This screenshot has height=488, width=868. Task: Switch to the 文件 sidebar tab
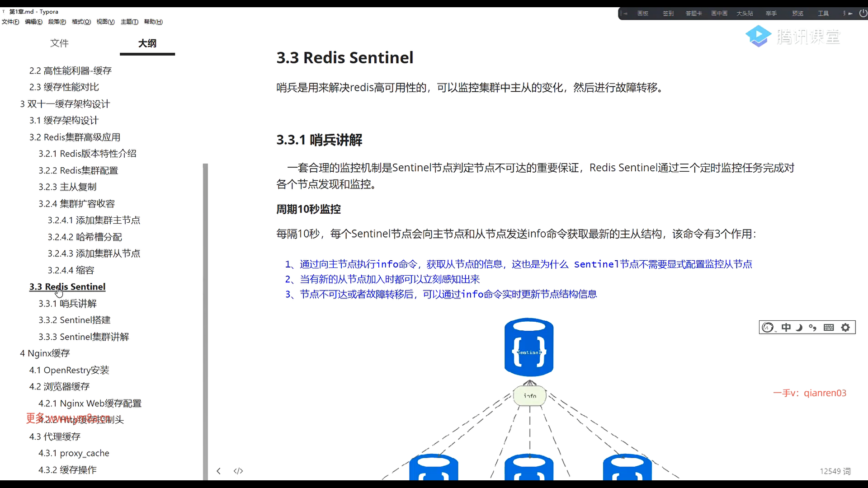click(x=59, y=43)
